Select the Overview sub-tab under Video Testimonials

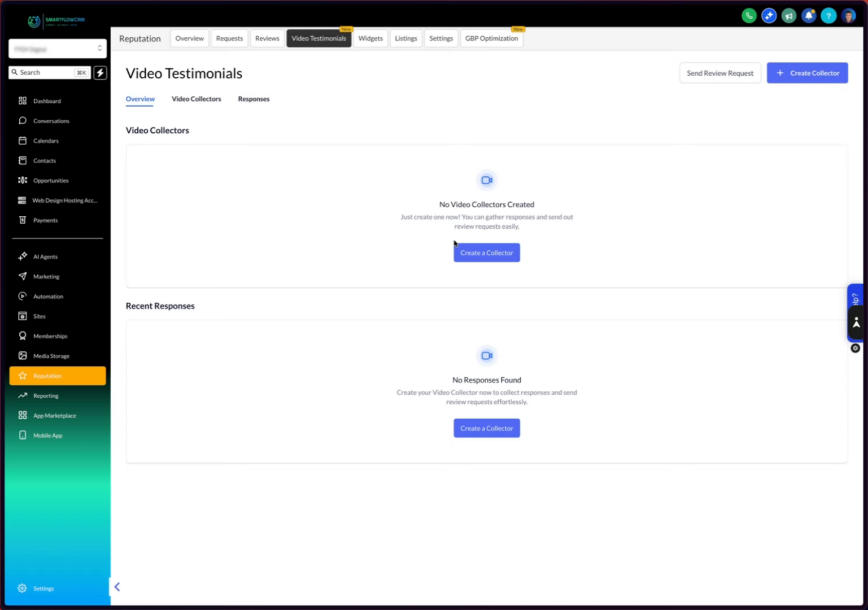click(140, 99)
